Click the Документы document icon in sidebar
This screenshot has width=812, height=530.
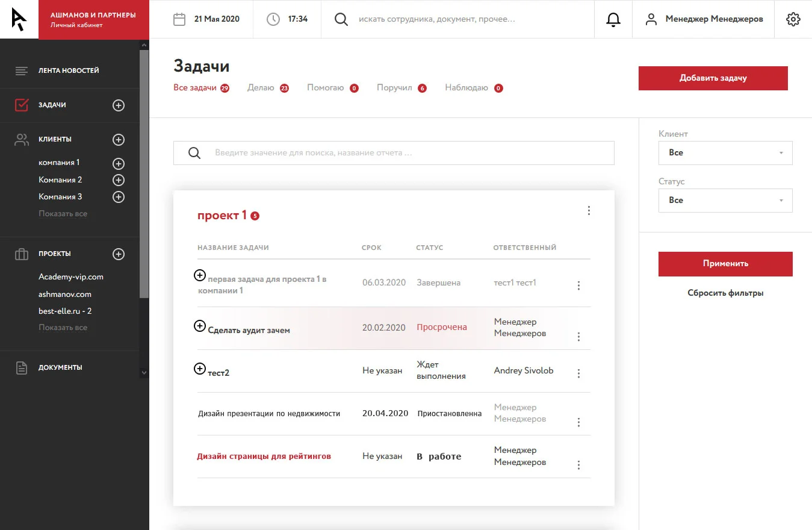point(21,367)
